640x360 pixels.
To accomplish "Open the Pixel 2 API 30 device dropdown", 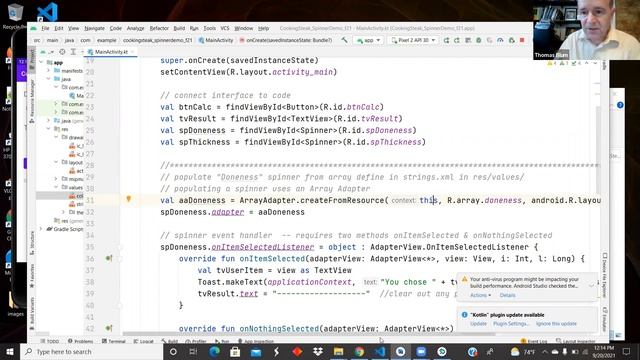I will (413, 40).
